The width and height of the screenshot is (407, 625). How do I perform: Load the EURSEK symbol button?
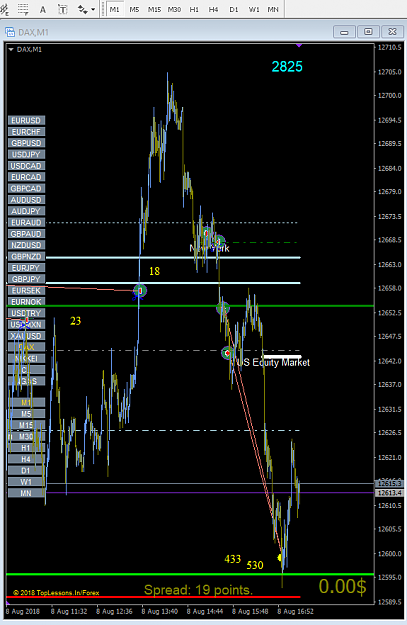pyautogui.click(x=26, y=291)
